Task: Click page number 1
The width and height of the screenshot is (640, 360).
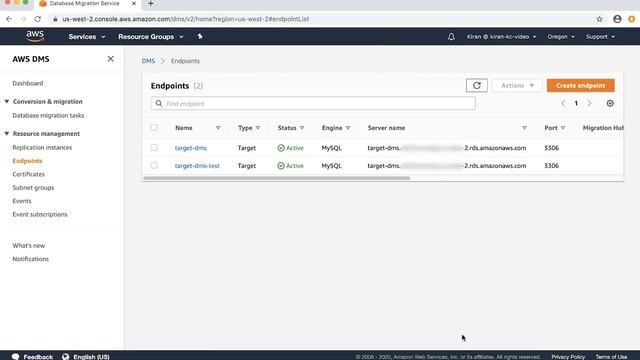Action: [x=576, y=104]
